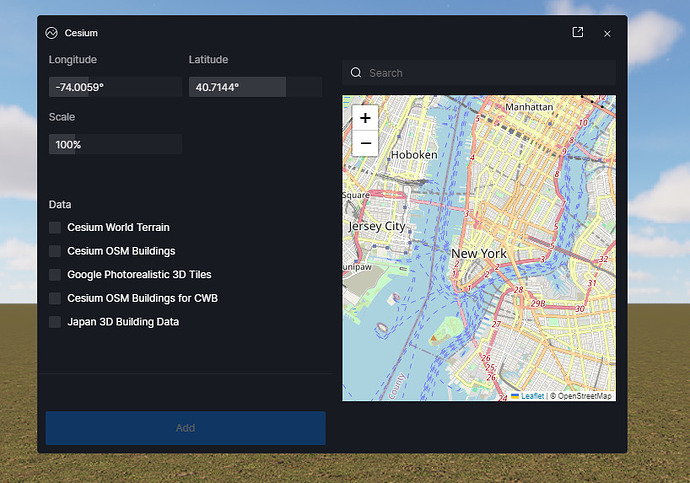Focus the map Search field

click(x=479, y=73)
